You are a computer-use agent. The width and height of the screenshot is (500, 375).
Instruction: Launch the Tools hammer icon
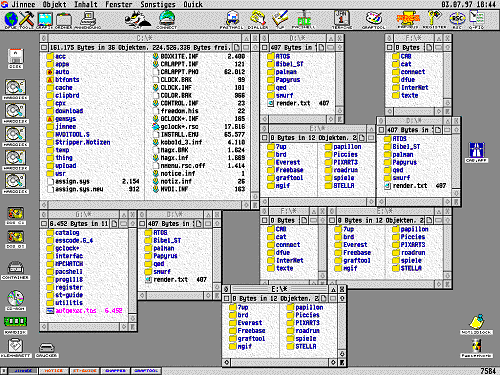click(x=27, y=20)
